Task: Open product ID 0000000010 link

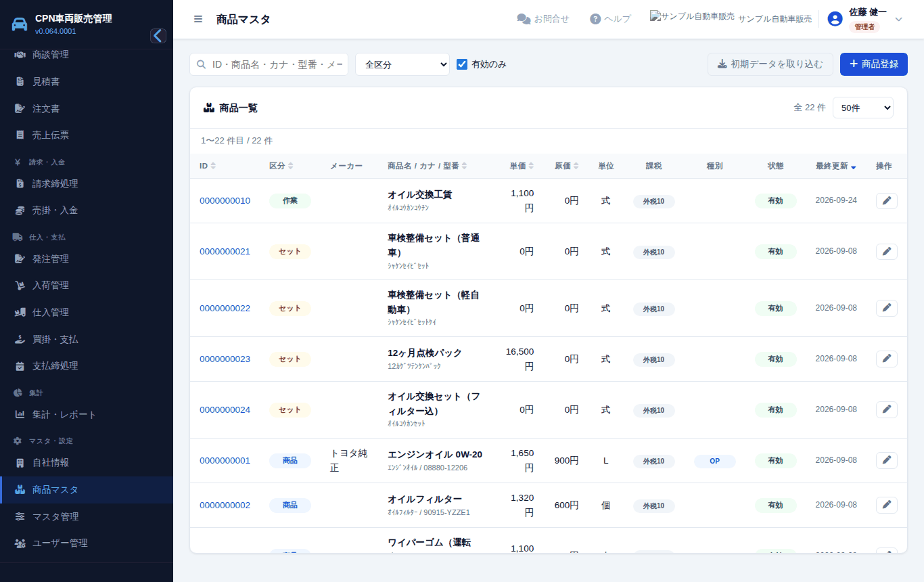Action: pyautogui.click(x=225, y=201)
